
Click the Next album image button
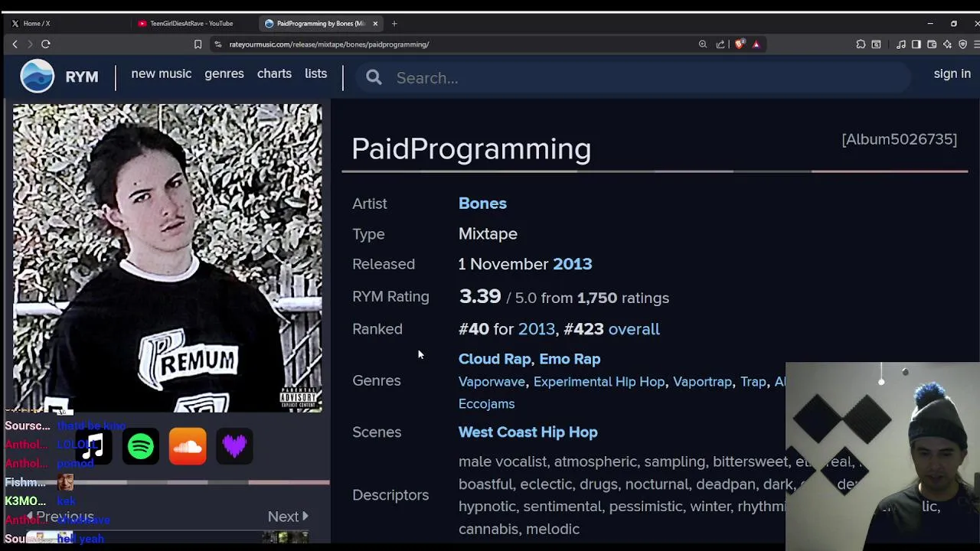pyautogui.click(x=288, y=517)
